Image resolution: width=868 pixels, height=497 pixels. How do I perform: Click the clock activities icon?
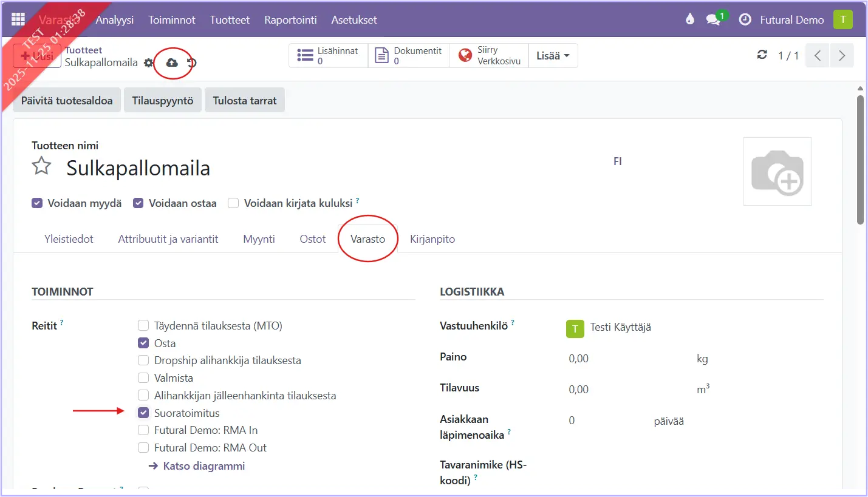point(745,19)
